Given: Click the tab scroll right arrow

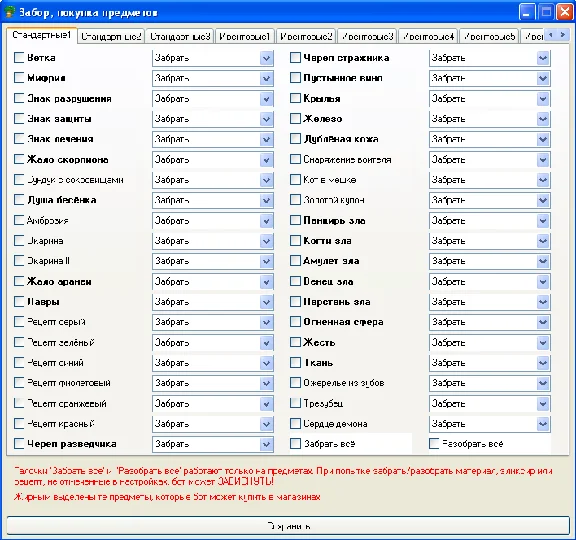Looking at the screenshot, I should 562,35.
